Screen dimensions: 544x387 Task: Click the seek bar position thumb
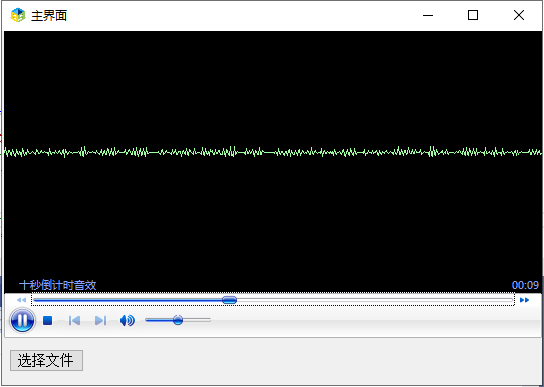click(x=229, y=300)
